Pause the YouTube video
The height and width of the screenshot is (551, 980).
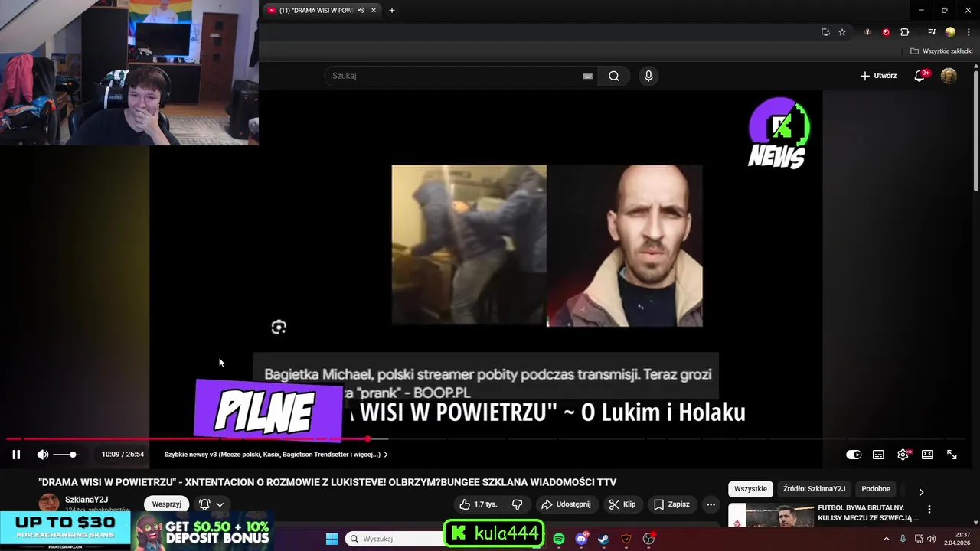tap(16, 455)
